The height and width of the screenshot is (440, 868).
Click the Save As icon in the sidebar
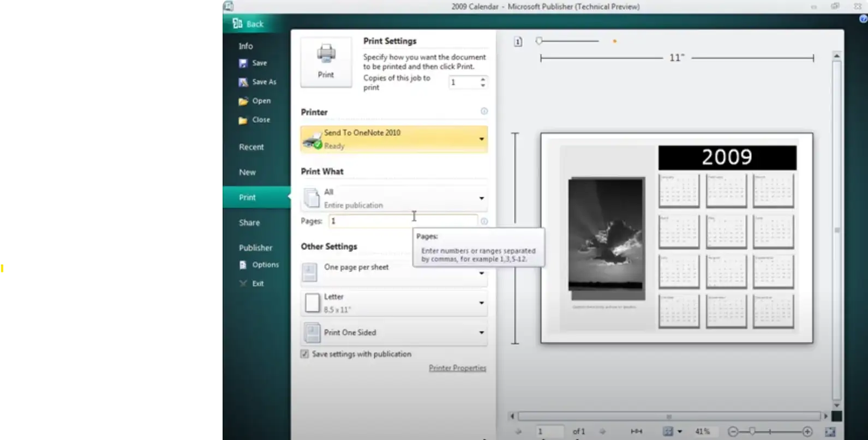click(x=243, y=82)
